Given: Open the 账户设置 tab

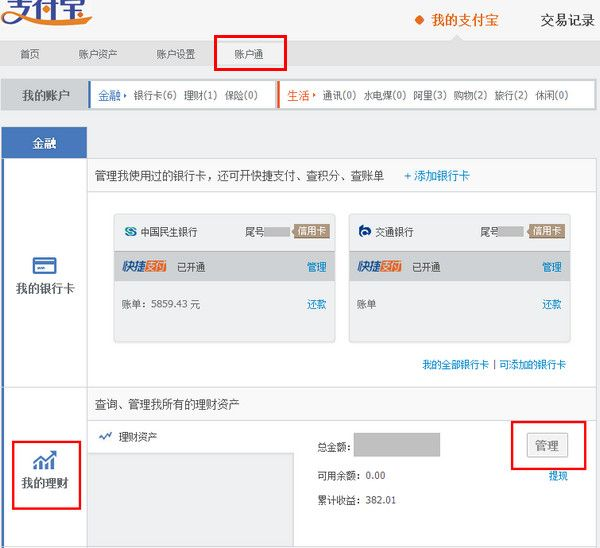Looking at the screenshot, I should click(x=175, y=54).
